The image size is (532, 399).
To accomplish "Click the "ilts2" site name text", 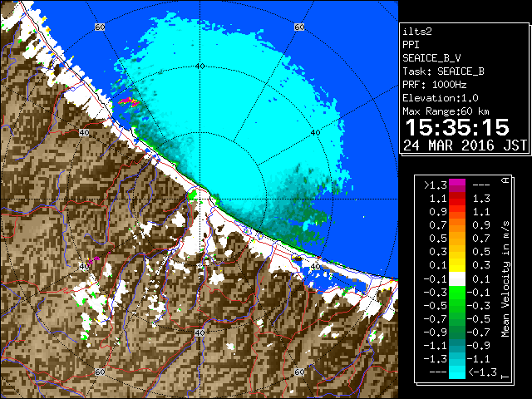I will click(417, 32).
